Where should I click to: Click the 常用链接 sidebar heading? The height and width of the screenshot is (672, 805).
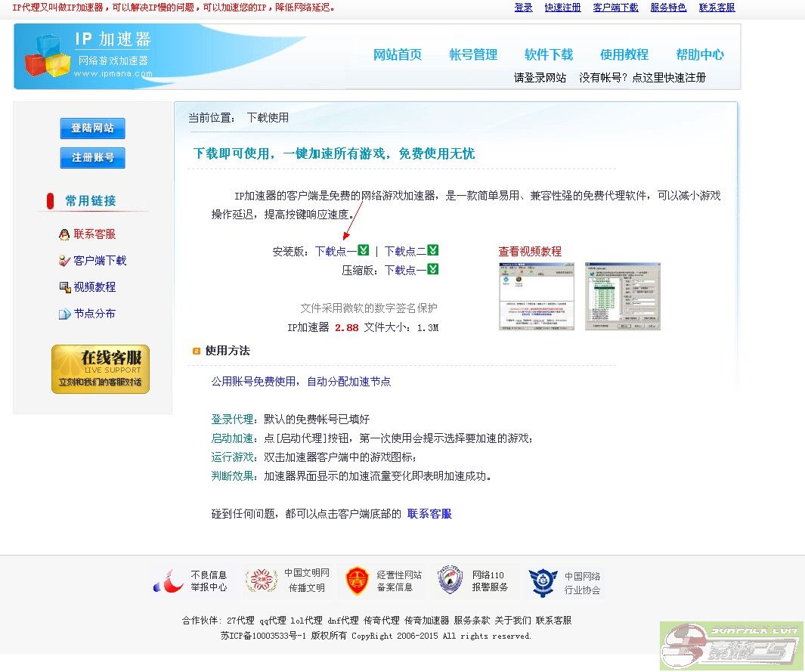[91, 201]
